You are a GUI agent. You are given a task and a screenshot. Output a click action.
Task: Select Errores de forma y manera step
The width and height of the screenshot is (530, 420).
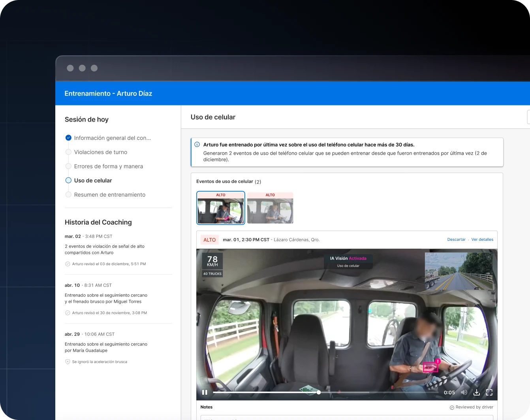pyautogui.click(x=108, y=166)
